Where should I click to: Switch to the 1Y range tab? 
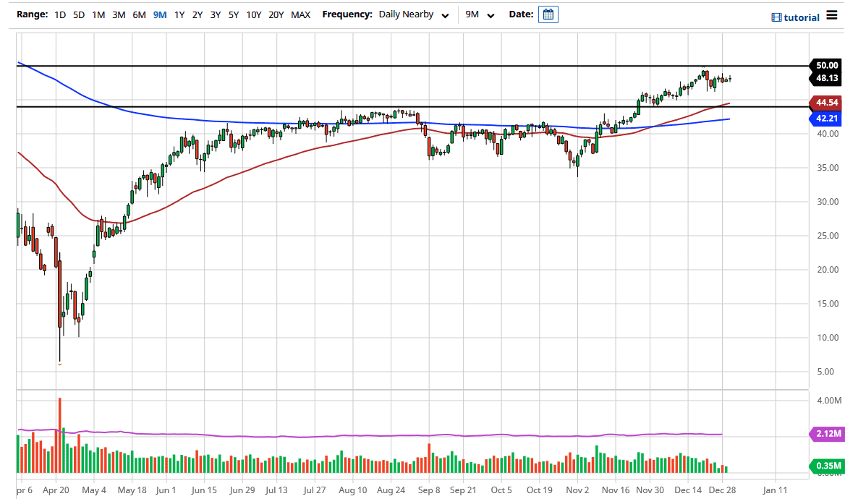tap(179, 14)
